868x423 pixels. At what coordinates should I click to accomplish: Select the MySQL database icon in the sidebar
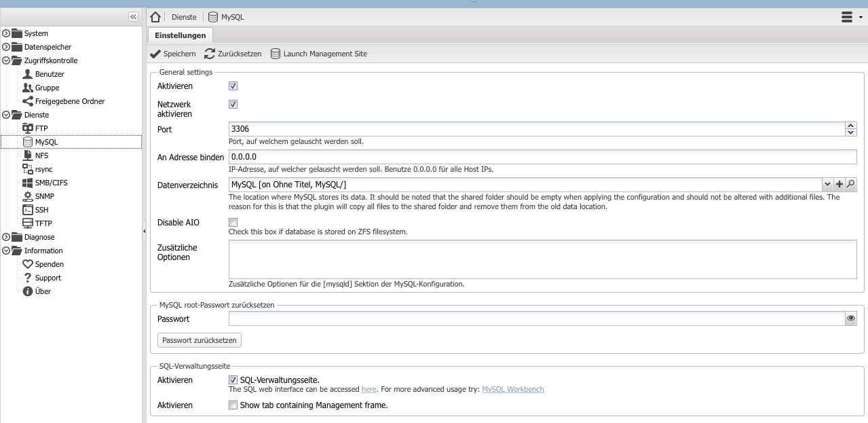[28, 142]
